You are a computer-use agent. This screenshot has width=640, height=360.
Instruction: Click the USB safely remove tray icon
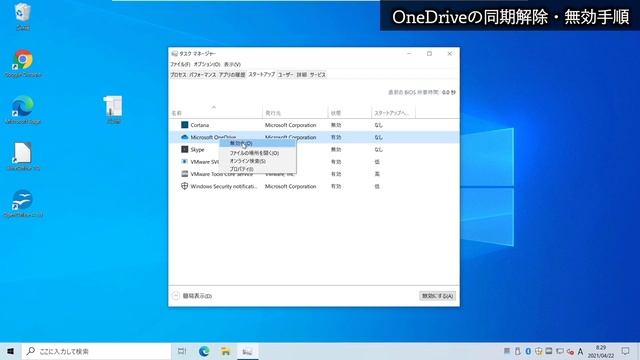518,351
